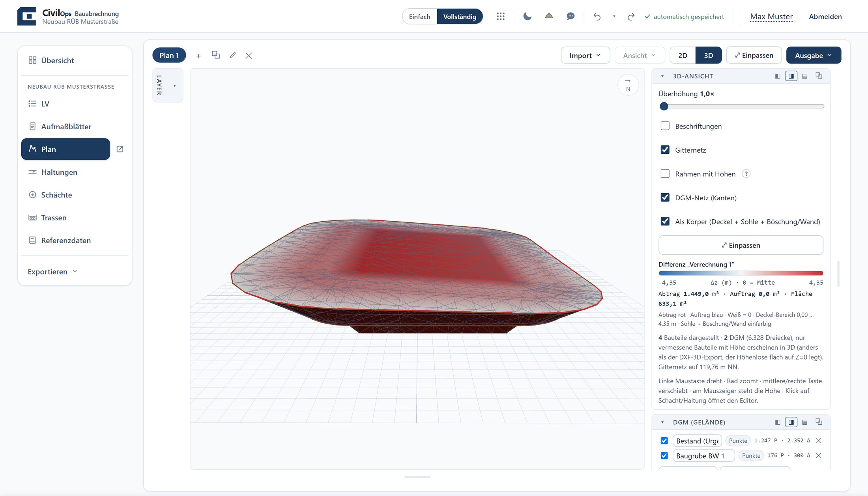Rename Plan 1 with pencil icon
This screenshot has height=496, width=868.
[x=233, y=55]
